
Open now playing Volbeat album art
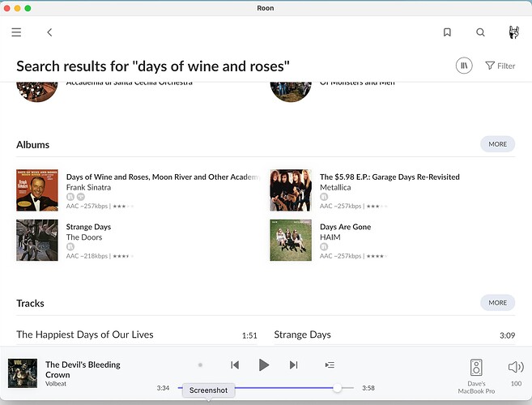pyautogui.click(x=23, y=373)
